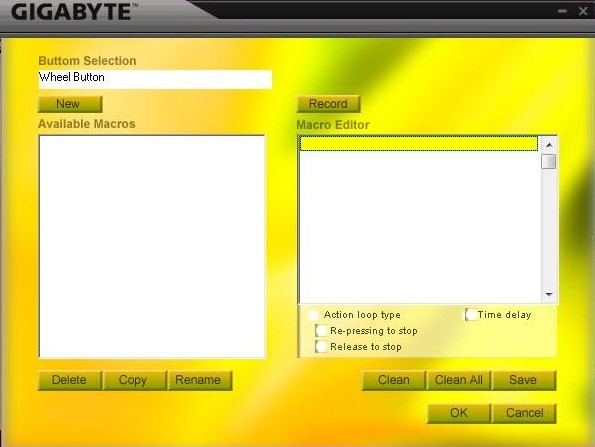Cancel the macro dialog

pyautogui.click(x=524, y=413)
